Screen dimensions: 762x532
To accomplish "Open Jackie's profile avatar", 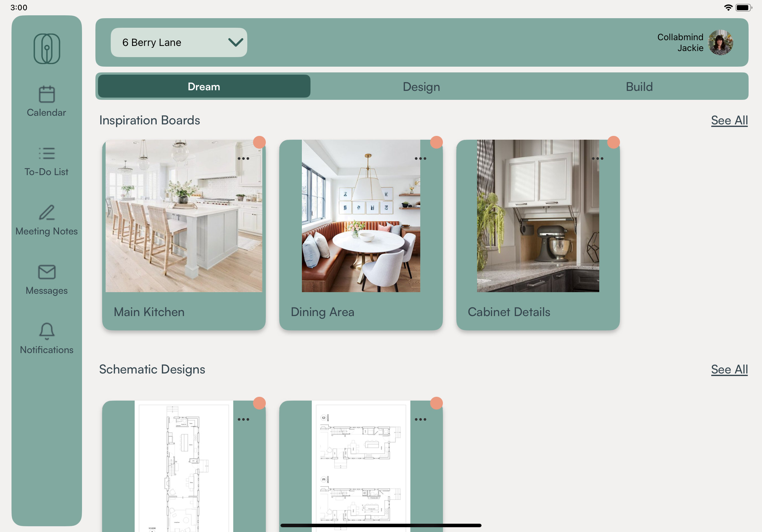I will coord(720,42).
